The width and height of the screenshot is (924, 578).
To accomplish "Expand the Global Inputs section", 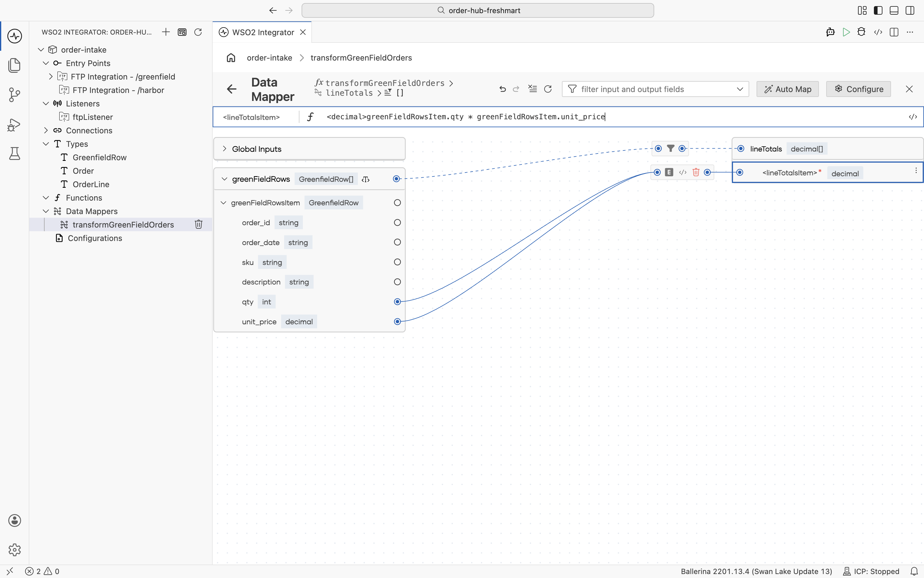I will point(225,149).
